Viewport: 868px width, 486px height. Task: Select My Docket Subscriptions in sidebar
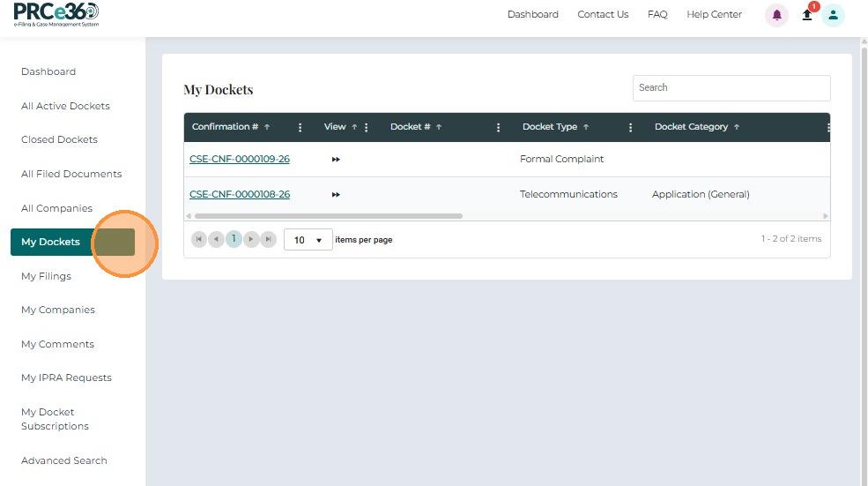tap(55, 419)
